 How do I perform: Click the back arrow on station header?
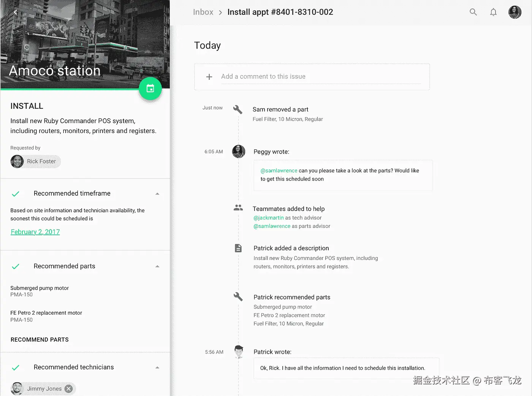tap(16, 12)
